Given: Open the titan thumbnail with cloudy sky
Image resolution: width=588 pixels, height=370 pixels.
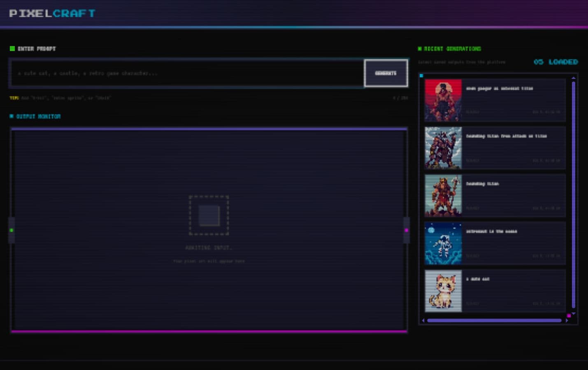Looking at the screenshot, I should tap(443, 148).
